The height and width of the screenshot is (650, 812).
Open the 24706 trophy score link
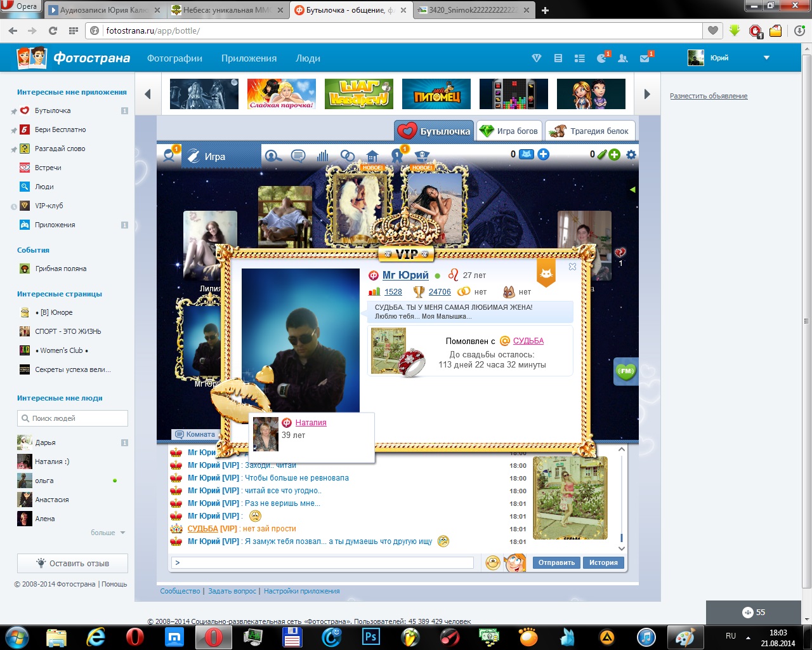(440, 292)
